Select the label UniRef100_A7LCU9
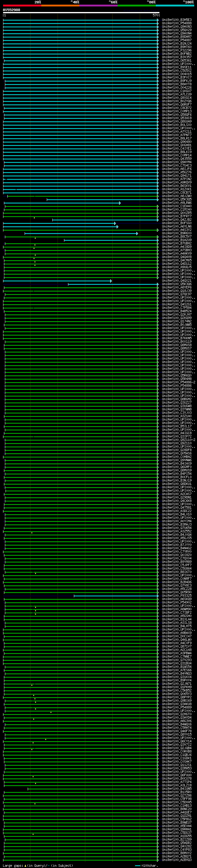The width and height of the screenshot is (197, 868). pos(177,94)
